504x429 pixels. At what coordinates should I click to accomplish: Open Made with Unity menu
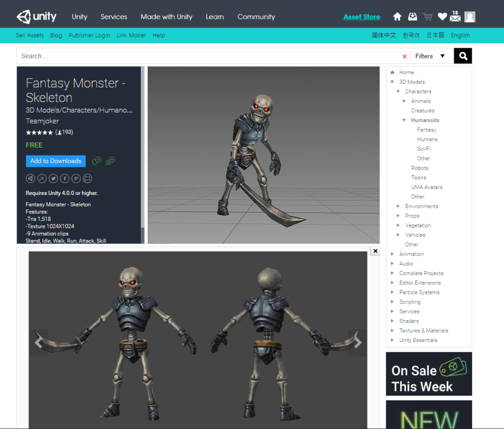click(166, 17)
